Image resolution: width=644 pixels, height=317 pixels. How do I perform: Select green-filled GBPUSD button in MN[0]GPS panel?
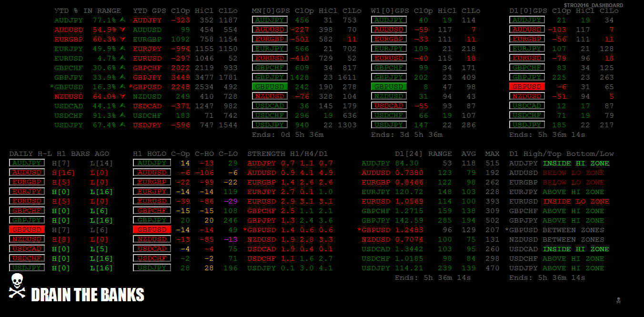pos(270,87)
